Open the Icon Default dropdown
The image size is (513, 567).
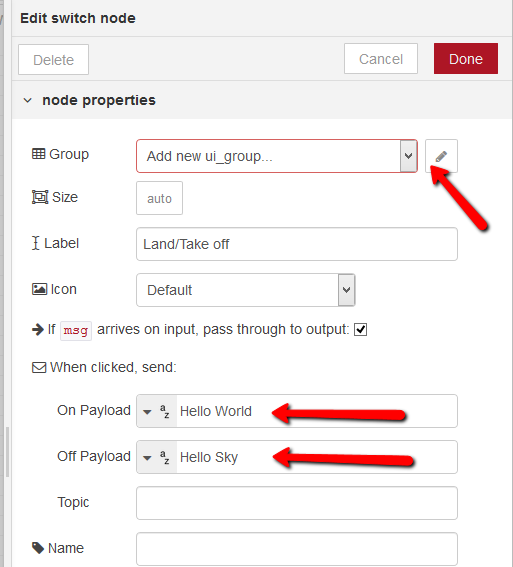(246, 290)
